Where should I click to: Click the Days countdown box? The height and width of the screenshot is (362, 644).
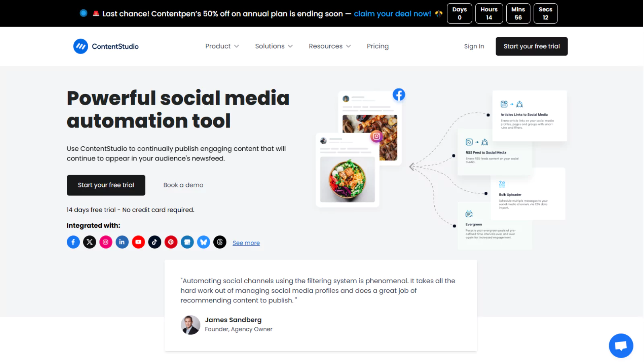point(460,13)
